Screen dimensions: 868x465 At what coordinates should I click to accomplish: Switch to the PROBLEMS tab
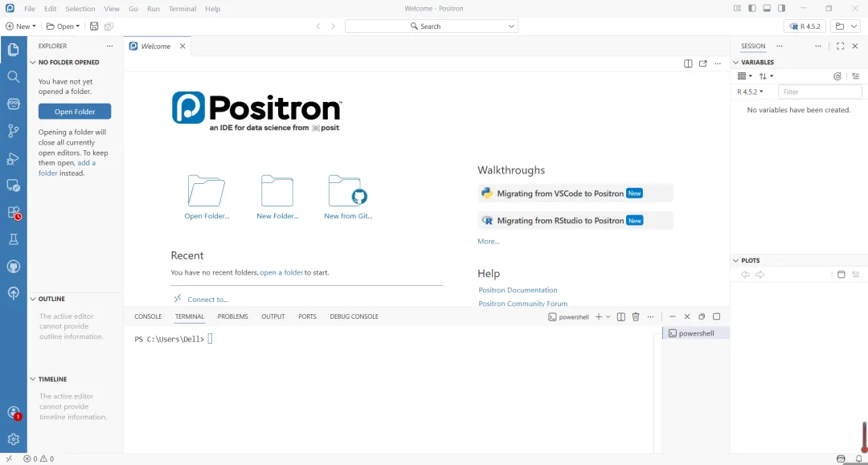232,316
